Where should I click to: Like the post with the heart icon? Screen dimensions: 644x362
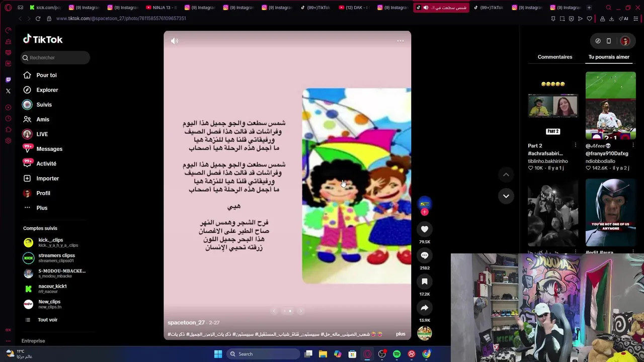pyautogui.click(x=425, y=229)
